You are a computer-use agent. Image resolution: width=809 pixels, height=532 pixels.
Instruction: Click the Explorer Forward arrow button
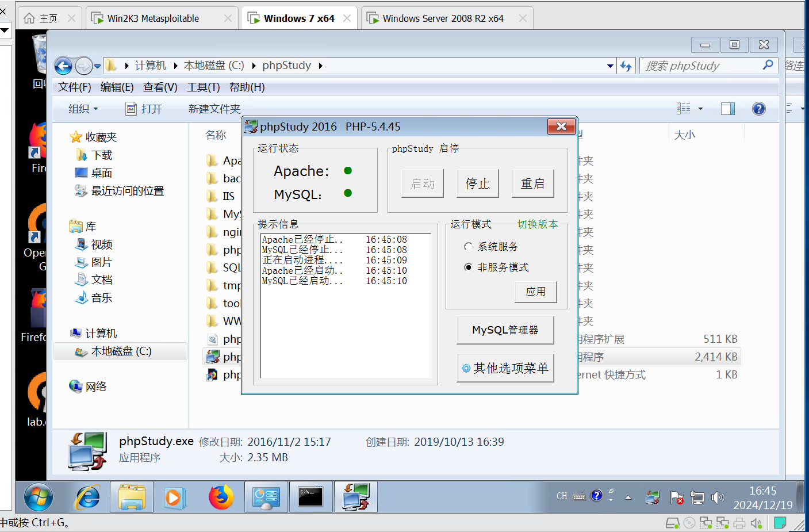tap(83, 66)
